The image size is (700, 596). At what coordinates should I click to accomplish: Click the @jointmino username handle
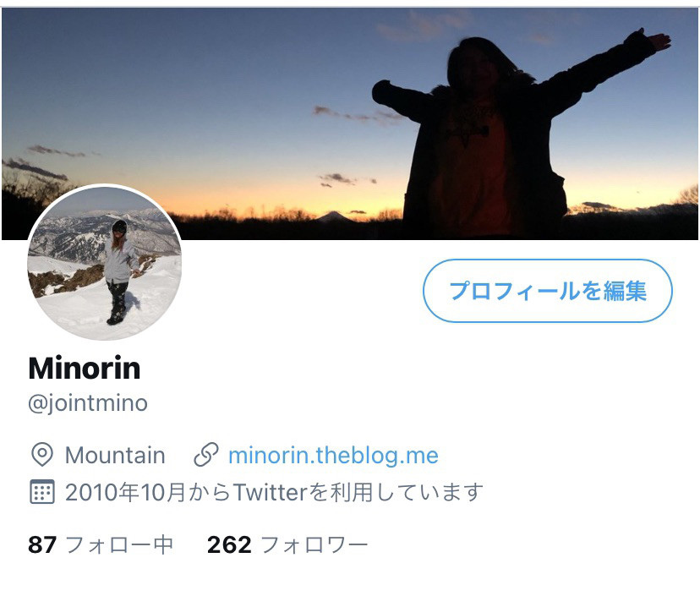point(88,403)
